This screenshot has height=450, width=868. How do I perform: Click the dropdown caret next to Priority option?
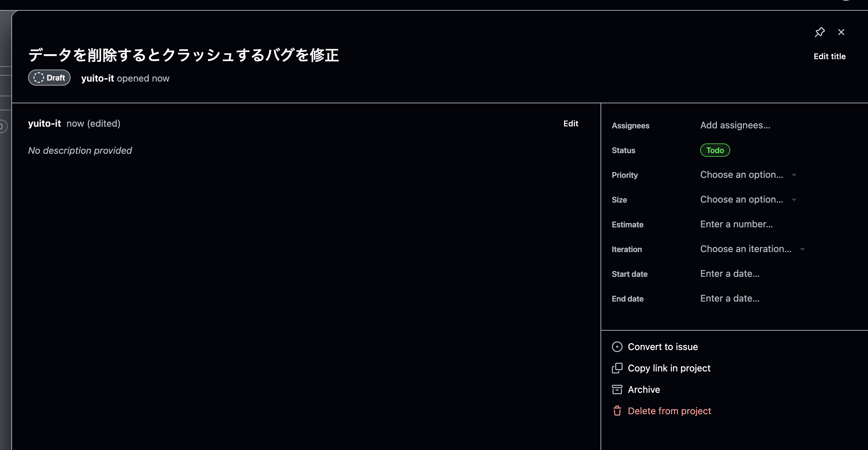pyautogui.click(x=794, y=175)
